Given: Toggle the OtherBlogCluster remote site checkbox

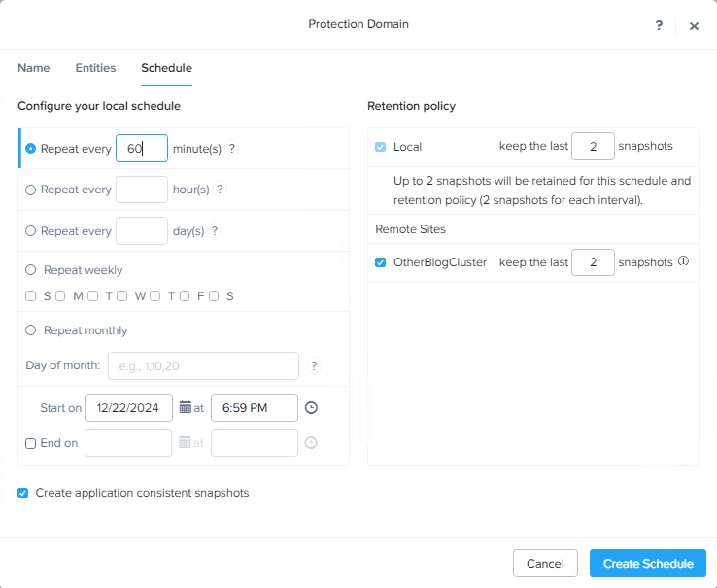Looking at the screenshot, I should coord(380,262).
